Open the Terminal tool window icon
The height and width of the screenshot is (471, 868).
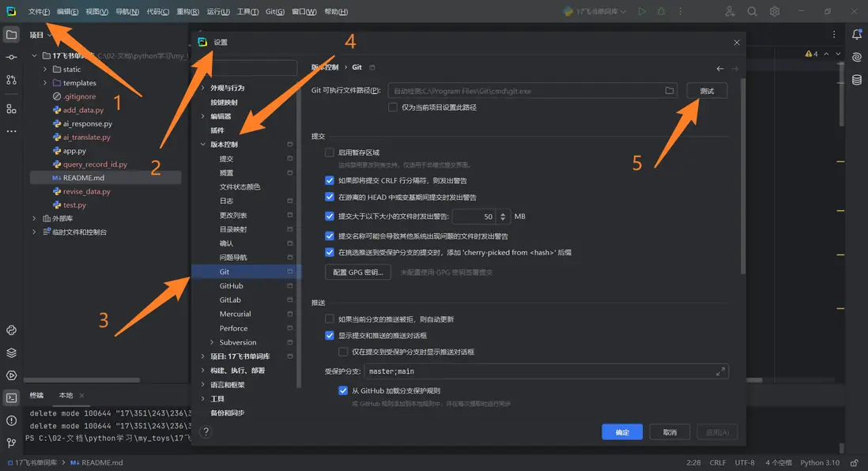coord(11,398)
